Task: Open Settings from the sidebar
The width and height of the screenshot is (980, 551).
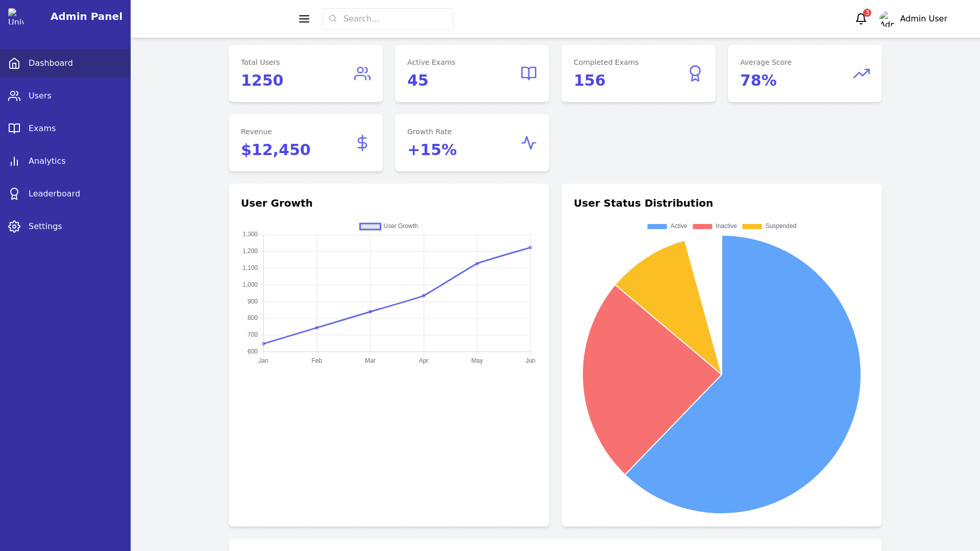Action: 45,227
